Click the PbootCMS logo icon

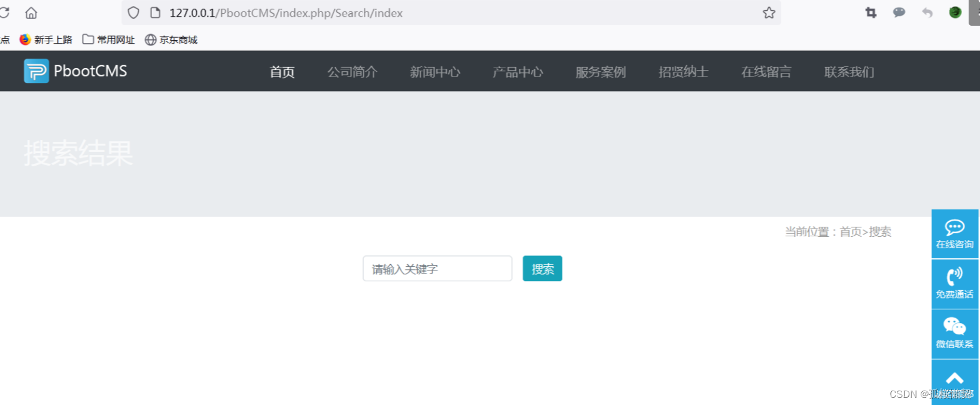tap(36, 71)
